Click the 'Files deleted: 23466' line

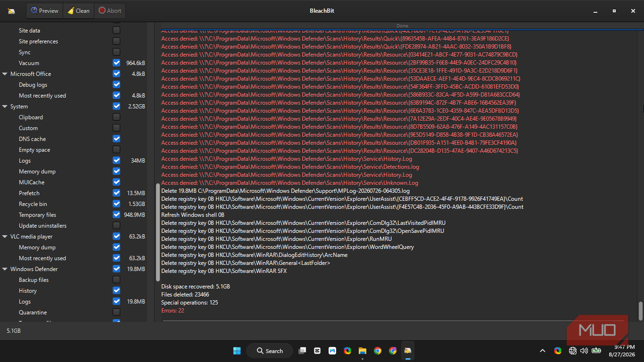[185, 295]
